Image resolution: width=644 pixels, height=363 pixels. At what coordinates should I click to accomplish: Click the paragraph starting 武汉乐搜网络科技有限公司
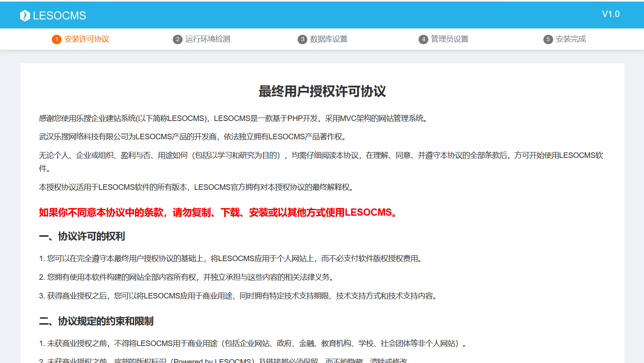click(194, 137)
